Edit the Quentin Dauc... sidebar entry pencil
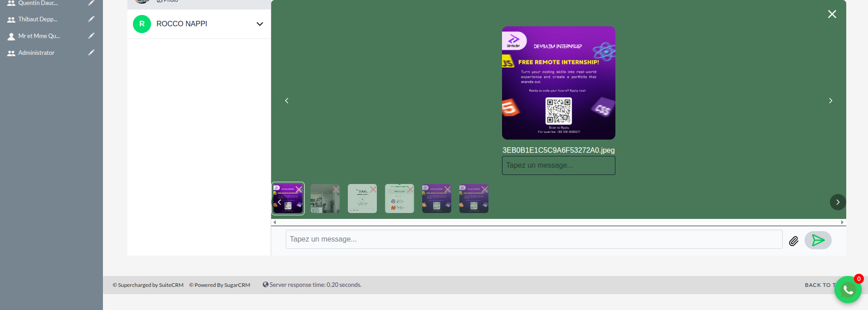Screen dimensions: 868x310 click(91, 3)
